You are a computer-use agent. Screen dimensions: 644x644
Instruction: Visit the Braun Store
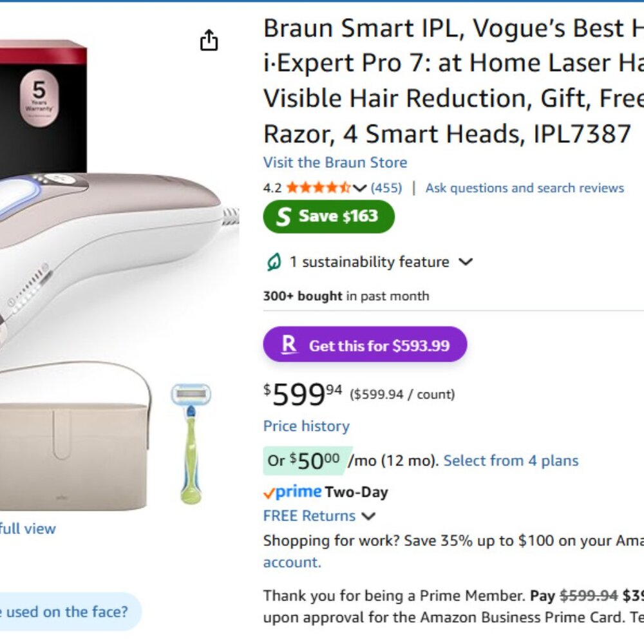334,162
